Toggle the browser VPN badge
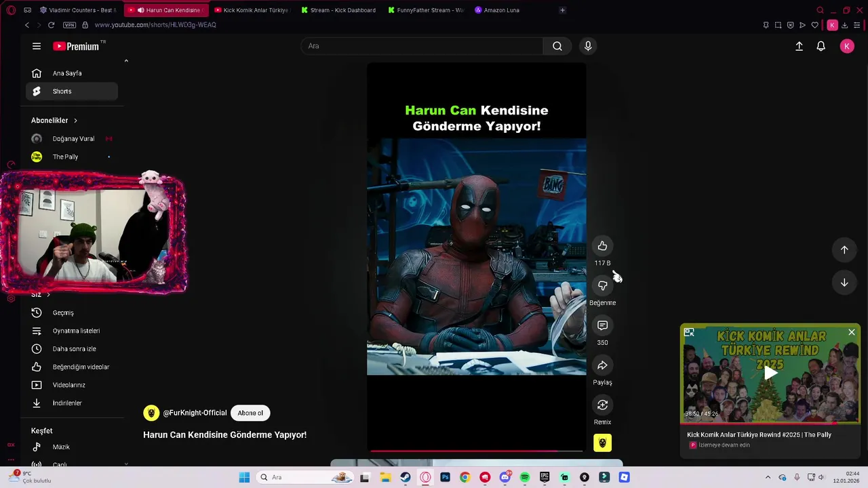This screenshot has width=868, height=488. pyautogui.click(x=69, y=25)
